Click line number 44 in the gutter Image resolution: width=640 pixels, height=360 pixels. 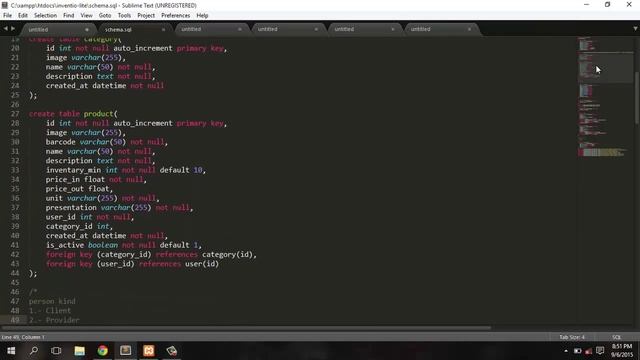click(15, 273)
